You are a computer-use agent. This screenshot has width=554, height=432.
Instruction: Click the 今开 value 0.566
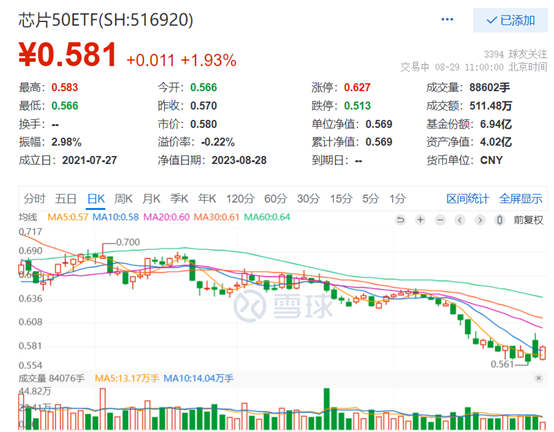pyautogui.click(x=204, y=87)
